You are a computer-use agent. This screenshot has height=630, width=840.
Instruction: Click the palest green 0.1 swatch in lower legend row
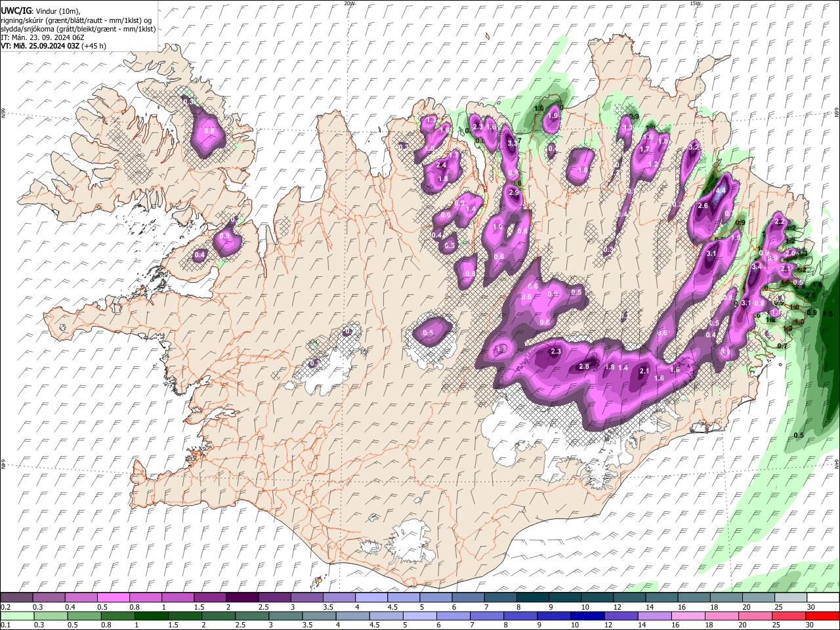tap(17, 616)
